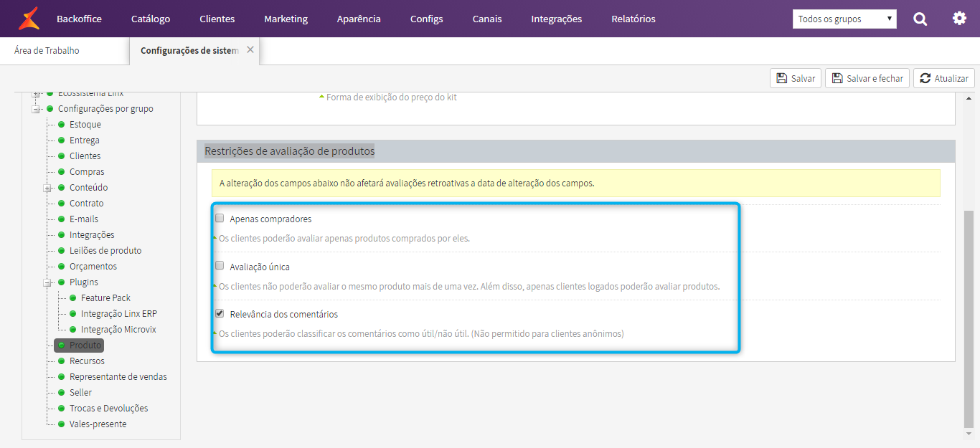Click the green dot beside Vales-presente
Screen dimensions: 980x448
(x=62, y=424)
